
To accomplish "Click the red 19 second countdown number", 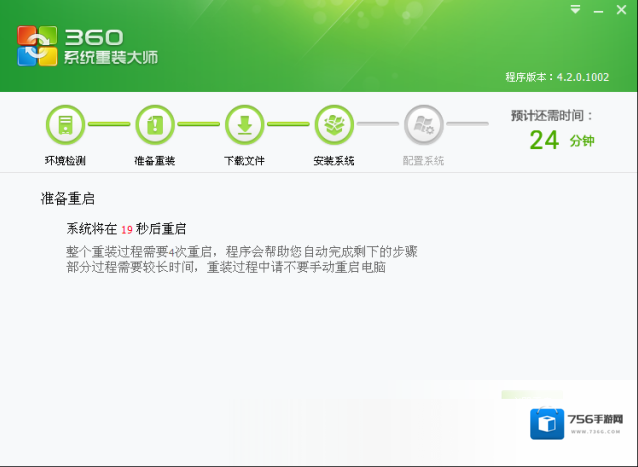I will pyautogui.click(x=127, y=229).
